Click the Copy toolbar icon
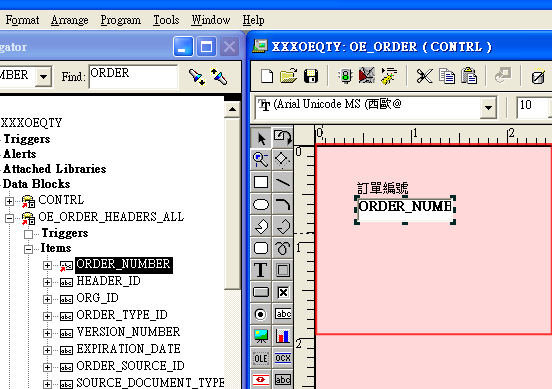 point(447,76)
